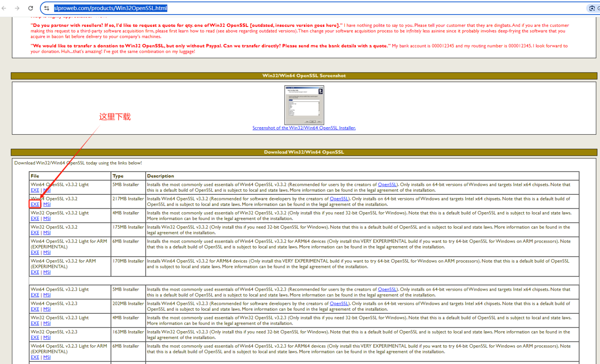Click the address bar URL field
The image size is (600, 364).
tap(273, 8)
